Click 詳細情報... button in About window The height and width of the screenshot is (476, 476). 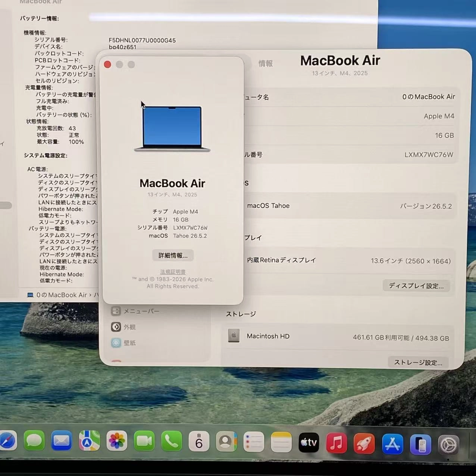tap(173, 255)
